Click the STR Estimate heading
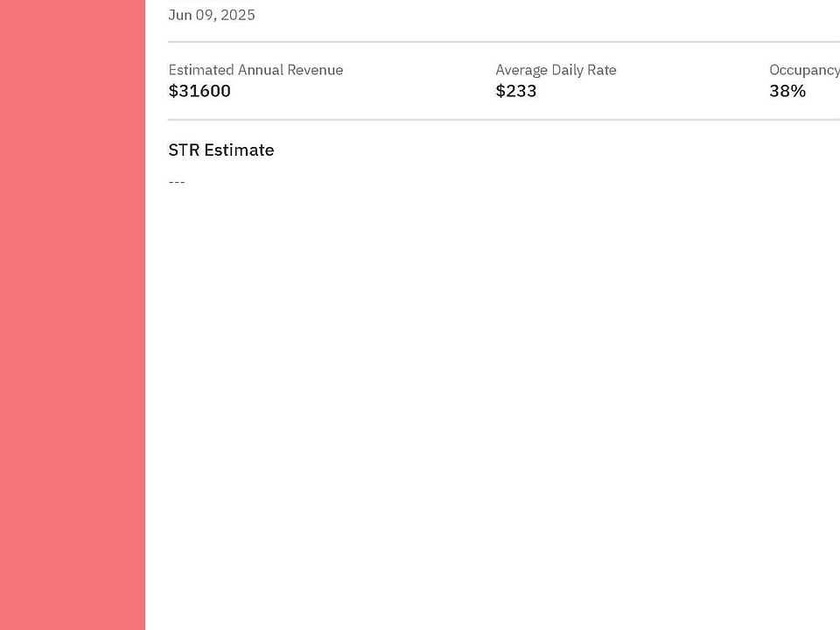The image size is (840, 630). pyautogui.click(x=221, y=150)
